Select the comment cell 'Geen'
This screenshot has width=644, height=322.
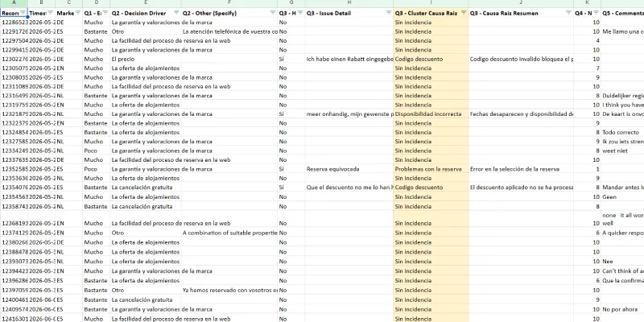point(622,197)
